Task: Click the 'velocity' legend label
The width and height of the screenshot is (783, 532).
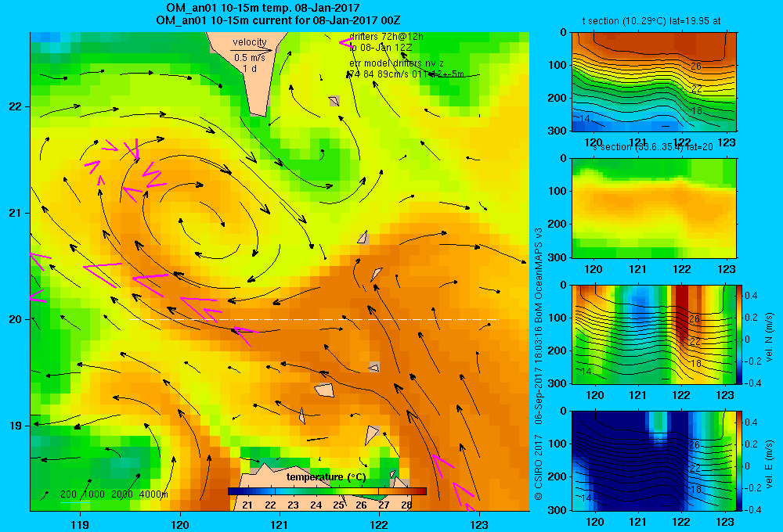Action: (250, 42)
